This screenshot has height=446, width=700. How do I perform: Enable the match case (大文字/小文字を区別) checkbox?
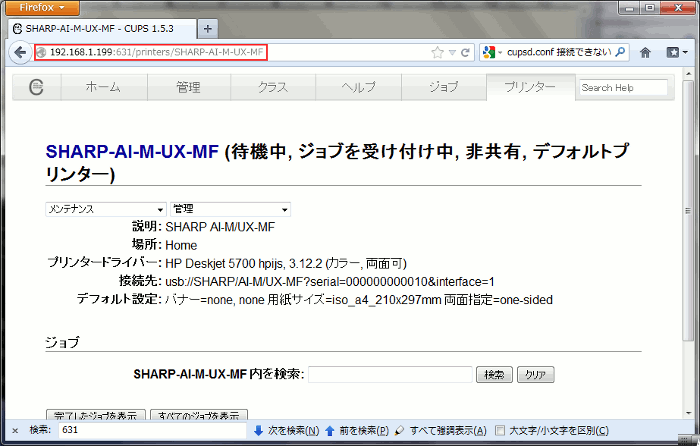click(x=501, y=430)
